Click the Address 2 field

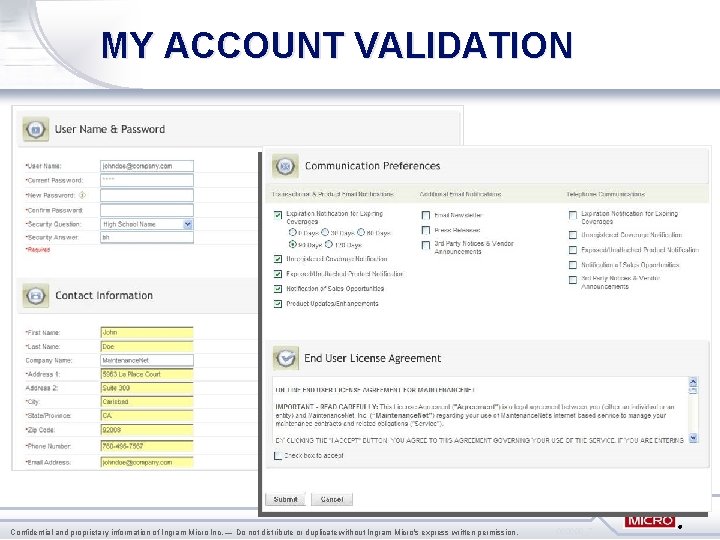147,388
